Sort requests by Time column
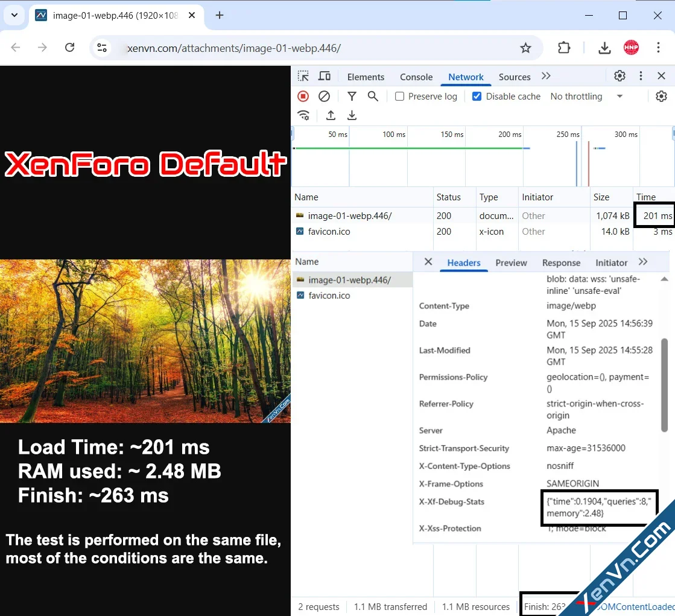Screen dimensions: 675x616 click(653, 197)
